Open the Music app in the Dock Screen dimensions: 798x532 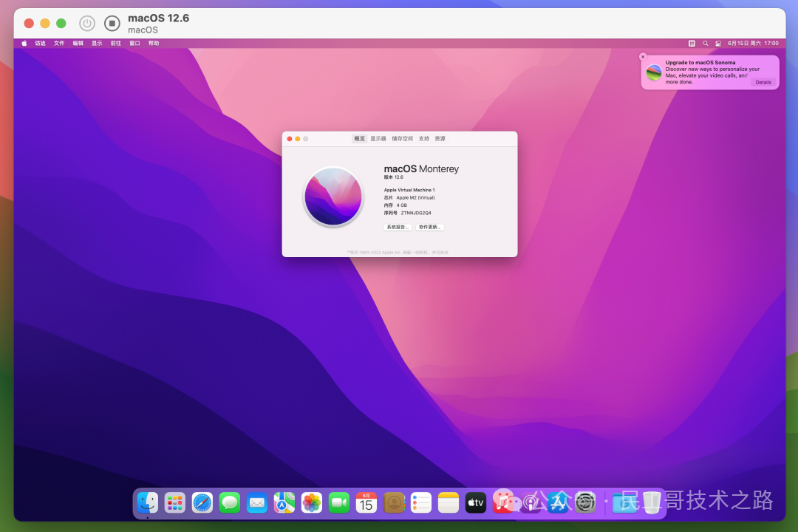pyautogui.click(x=503, y=503)
